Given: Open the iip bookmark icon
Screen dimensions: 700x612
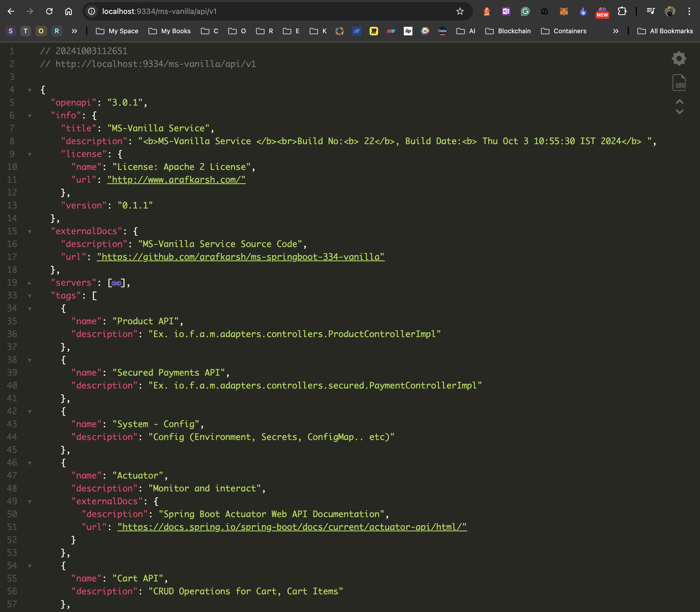Looking at the screenshot, I should pos(408,31).
